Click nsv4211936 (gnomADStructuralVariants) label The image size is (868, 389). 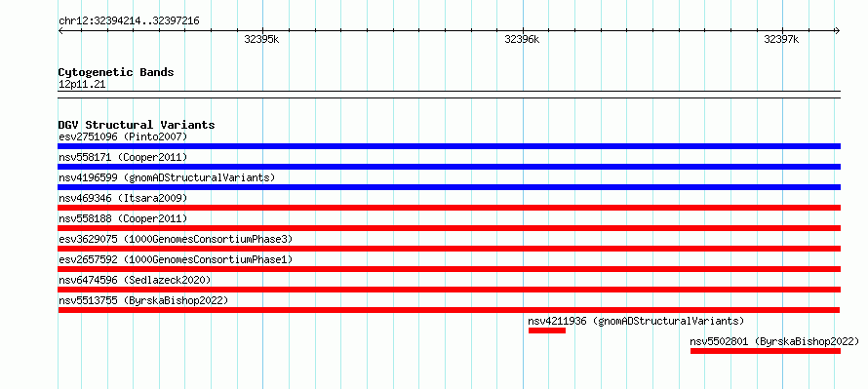[x=636, y=321]
